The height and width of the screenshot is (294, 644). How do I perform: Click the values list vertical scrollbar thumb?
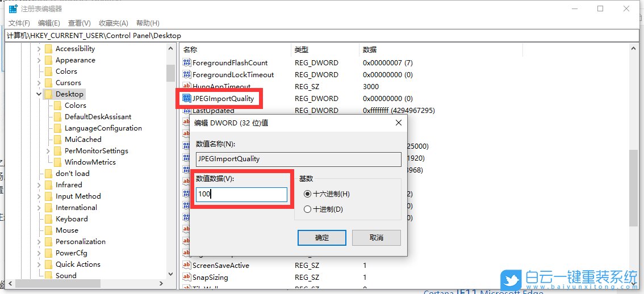pyautogui.click(x=633, y=187)
